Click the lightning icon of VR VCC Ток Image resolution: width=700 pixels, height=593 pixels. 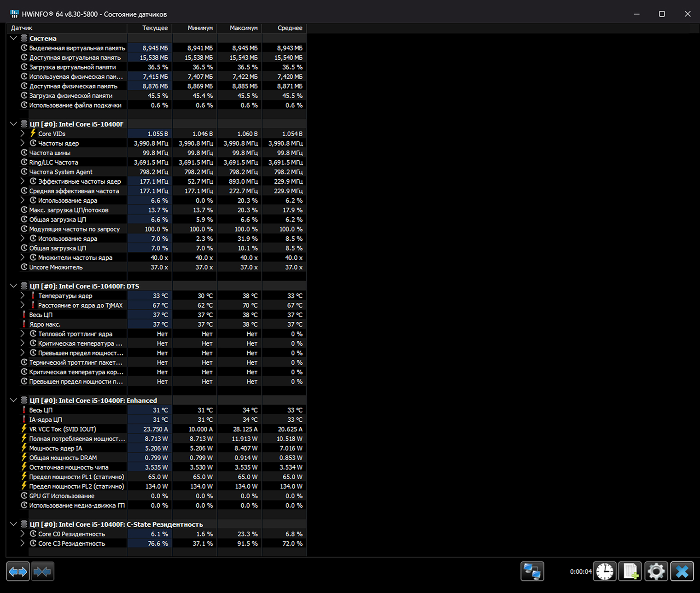(24, 429)
